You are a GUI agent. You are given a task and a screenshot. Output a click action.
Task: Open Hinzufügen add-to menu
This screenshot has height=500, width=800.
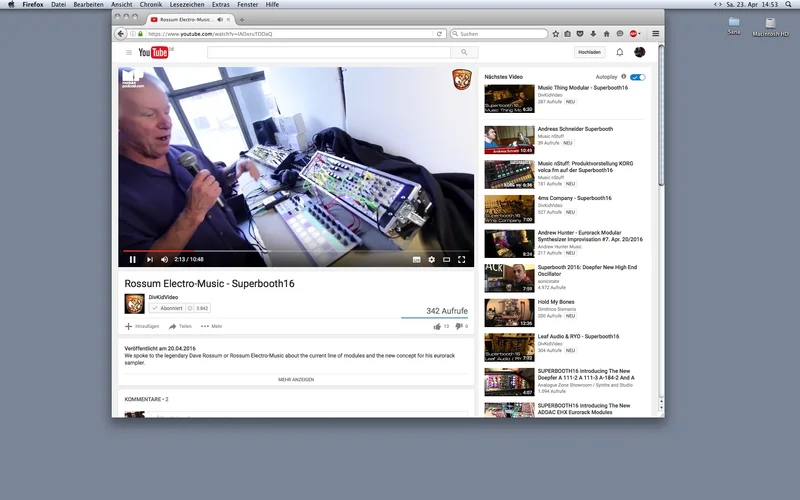point(142,326)
